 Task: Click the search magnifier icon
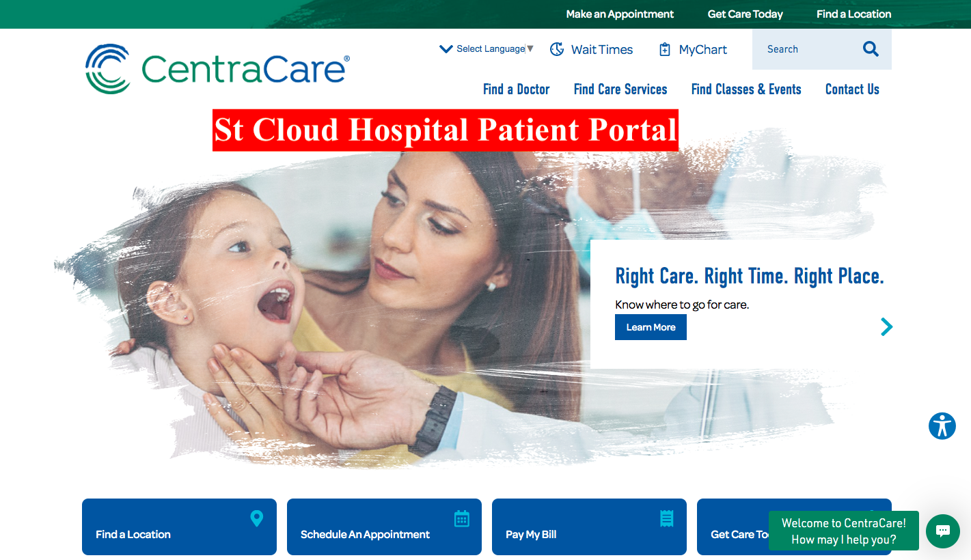871,49
